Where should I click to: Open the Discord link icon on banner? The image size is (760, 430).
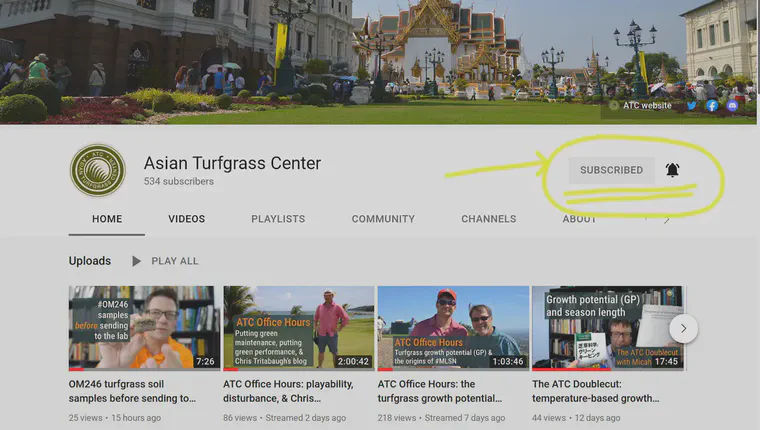click(x=732, y=105)
